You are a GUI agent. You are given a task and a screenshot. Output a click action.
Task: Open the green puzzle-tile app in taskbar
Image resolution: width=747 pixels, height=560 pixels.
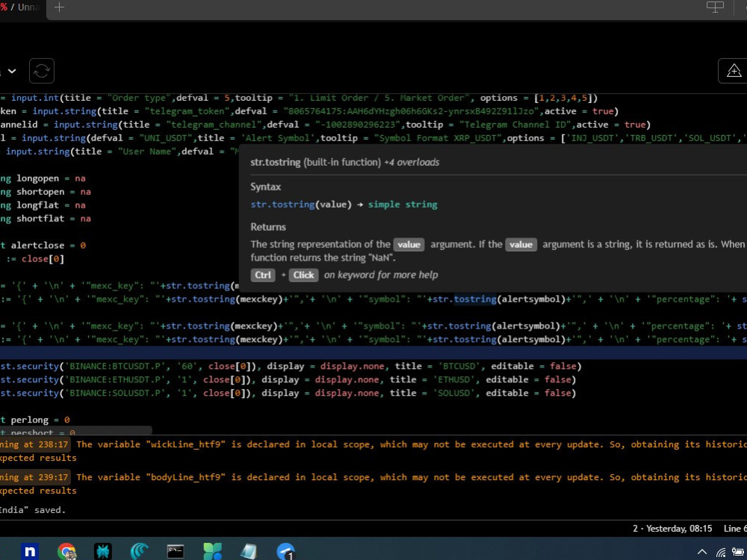click(x=212, y=552)
